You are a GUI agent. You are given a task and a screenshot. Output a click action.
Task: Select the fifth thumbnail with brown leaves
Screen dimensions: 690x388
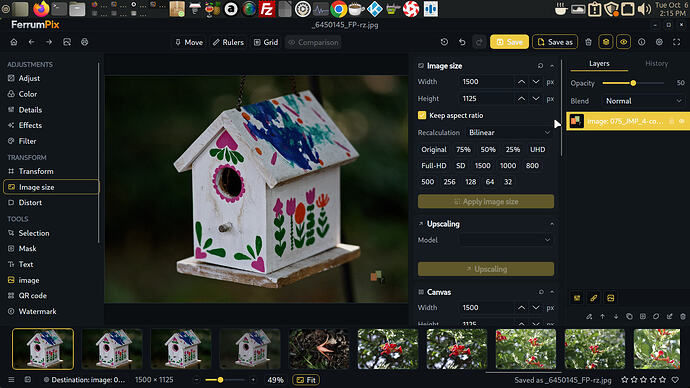tap(319, 349)
